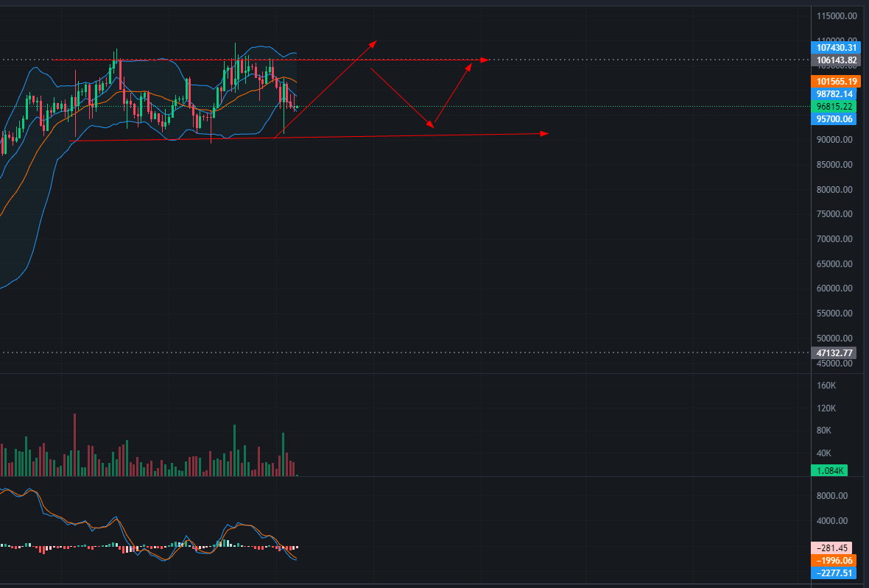
Task: Click the 8000.00 oscillator axis tick
Action: [832, 495]
